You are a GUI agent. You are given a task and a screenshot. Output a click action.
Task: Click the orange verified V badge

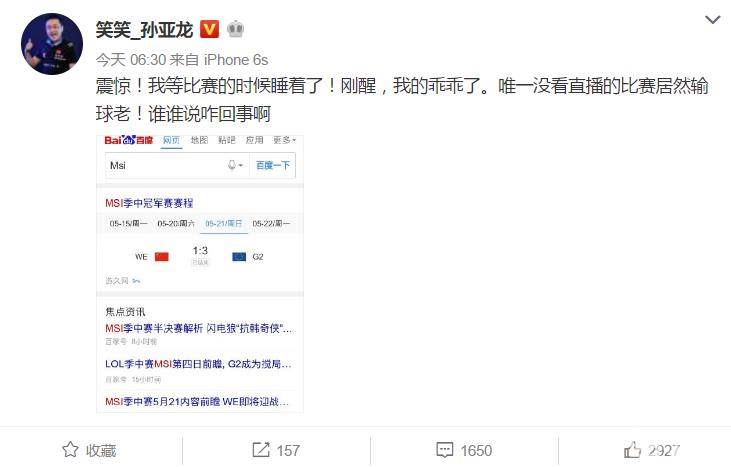tap(209, 29)
